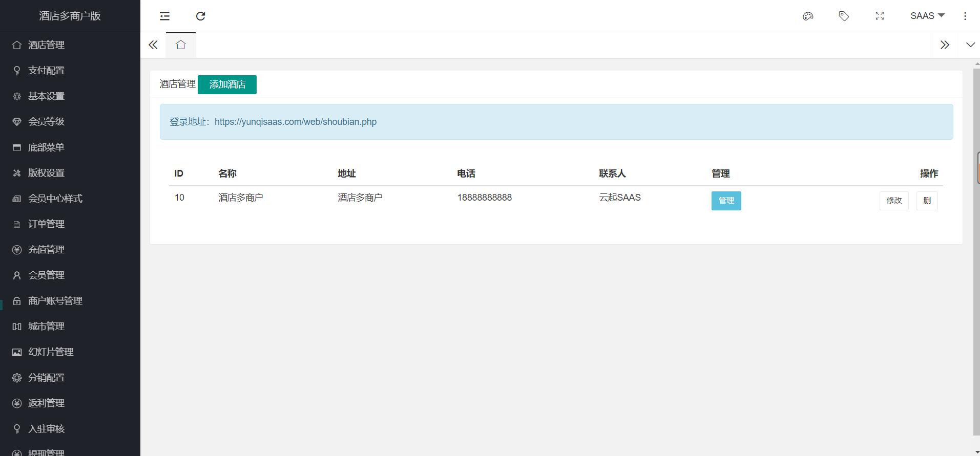Click the tag note icon in header
Image resolution: width=980 pixels, height=456 pixels.
pyautogui.click(x=844, y=16)
